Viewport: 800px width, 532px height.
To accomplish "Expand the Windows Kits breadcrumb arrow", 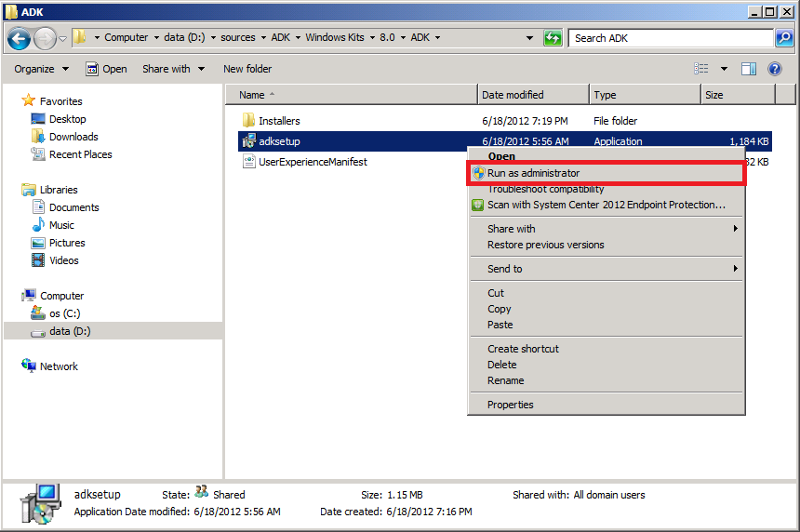I will point(372,38).
